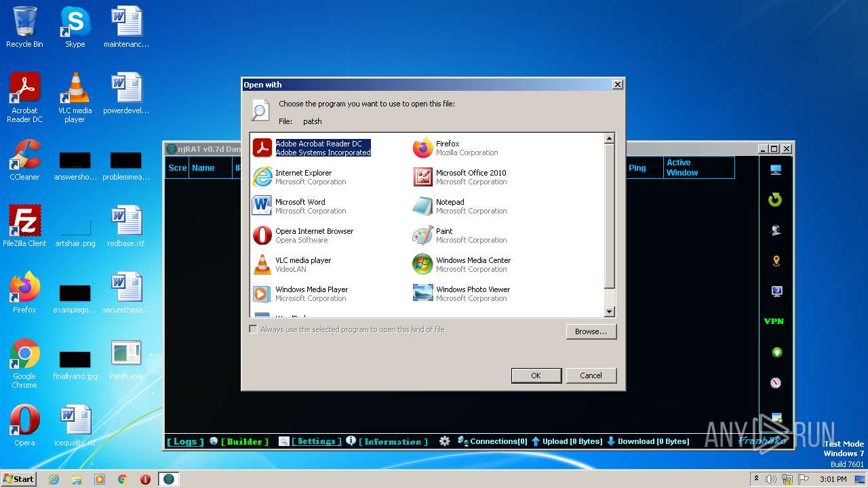Choose Windows Photo Viewer entry
Image resolution: width=868 pixels, height=488 pixels.
461,293
